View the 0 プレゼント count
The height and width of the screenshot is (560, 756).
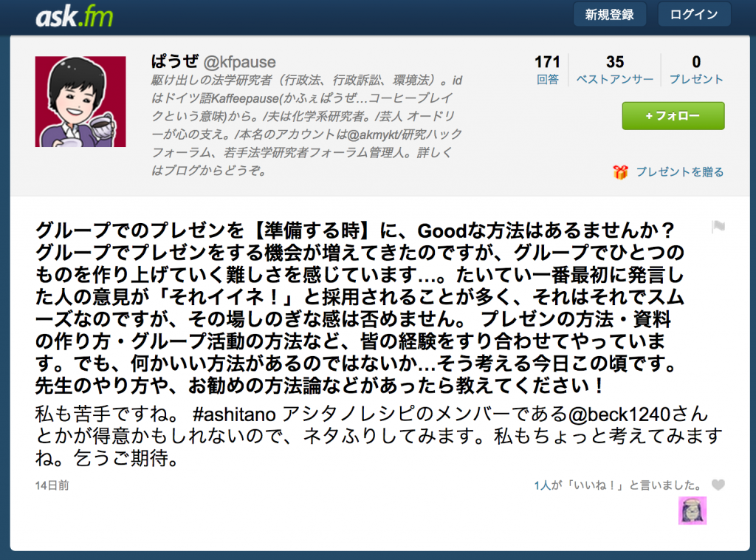tap(696, 70)
